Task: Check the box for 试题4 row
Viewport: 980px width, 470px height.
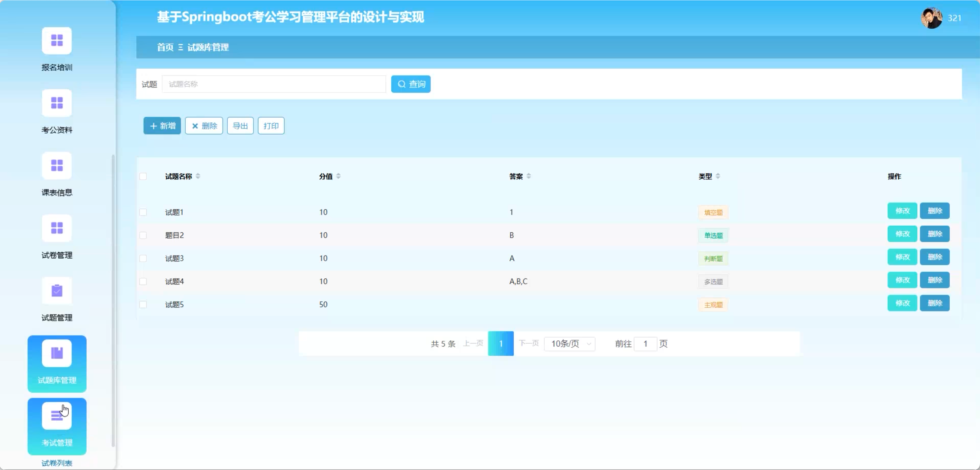Action: click(143, 281)
